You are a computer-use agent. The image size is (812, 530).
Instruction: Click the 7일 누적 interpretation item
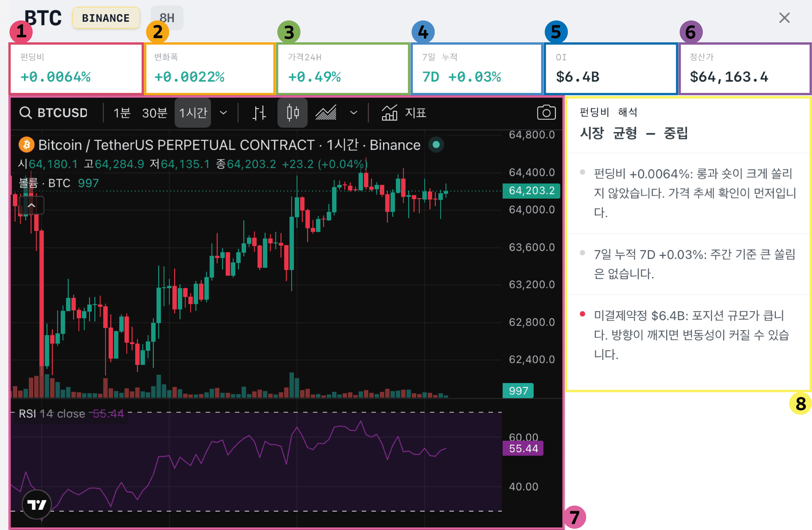point(689,264)
